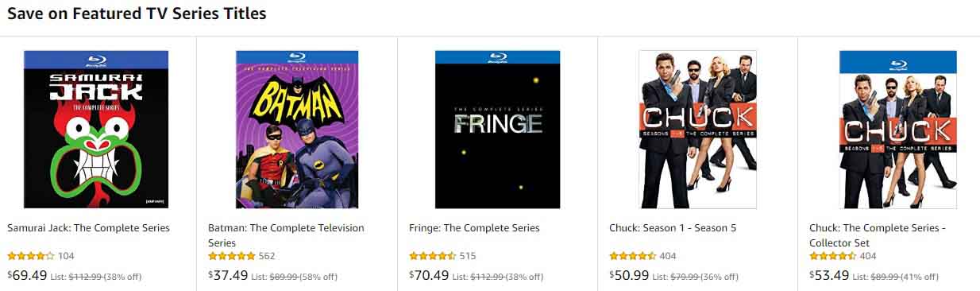Click the Samurai Jack star rating icons

(31, 256)
